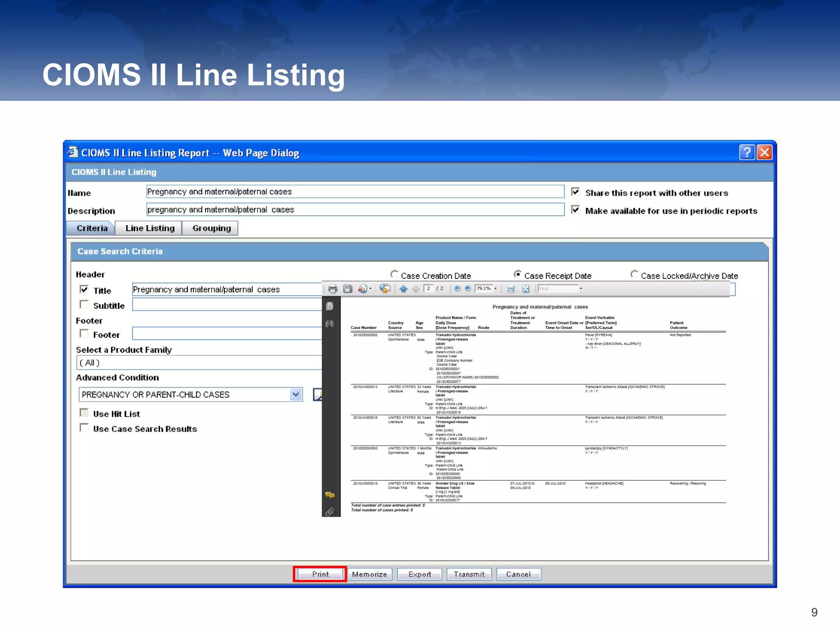Enable the Footer checkbox
This screenshot has width=840, height=630.
tap(84, 333)
